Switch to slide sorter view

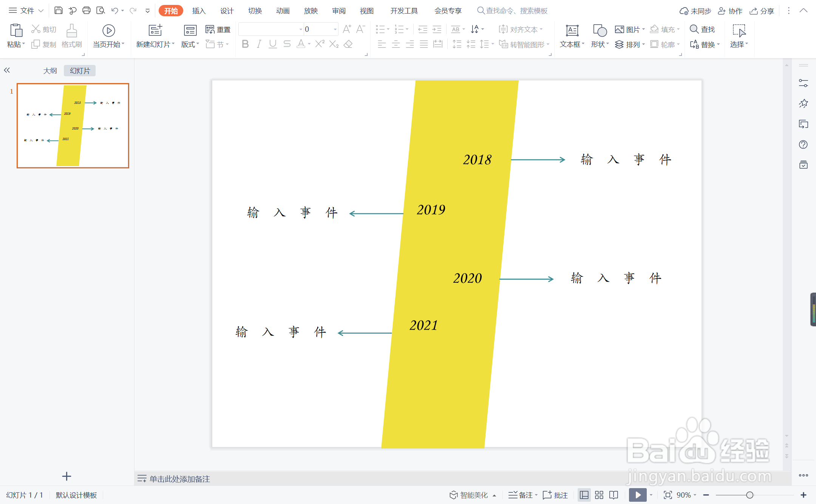pos(599,495)
